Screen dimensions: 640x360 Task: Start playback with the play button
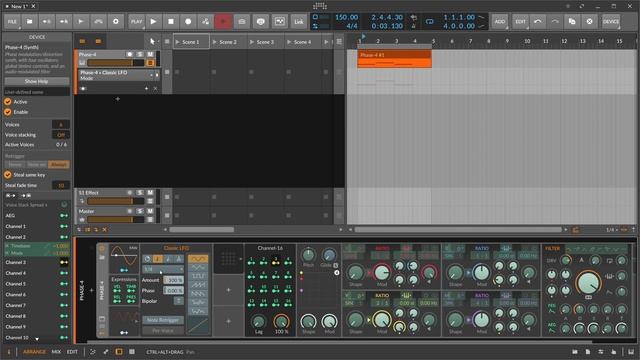point(153,22)
